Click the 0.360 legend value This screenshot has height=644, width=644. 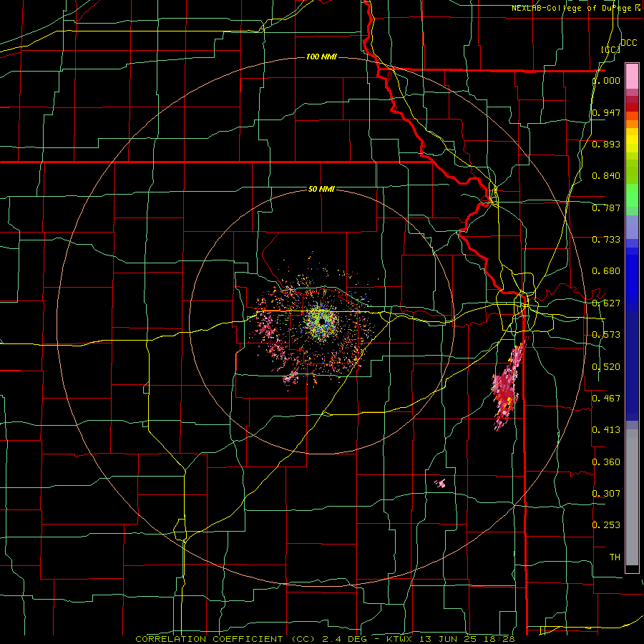[x=606, y=462]
